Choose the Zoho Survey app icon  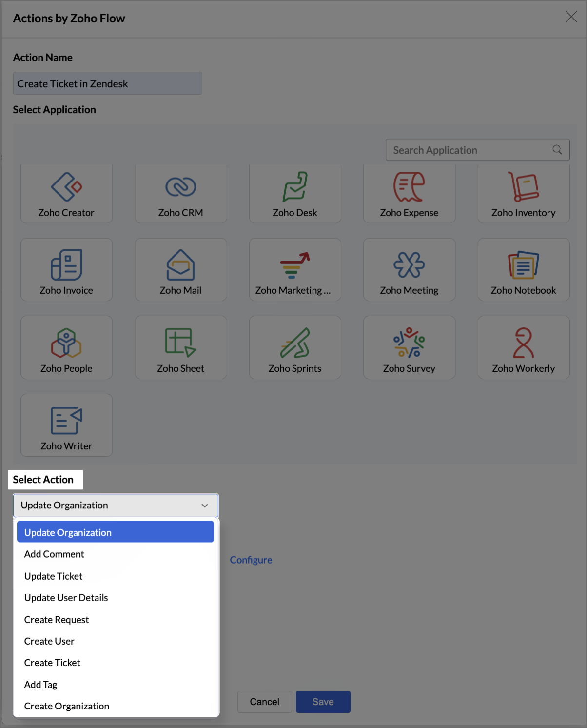point(409,342)
